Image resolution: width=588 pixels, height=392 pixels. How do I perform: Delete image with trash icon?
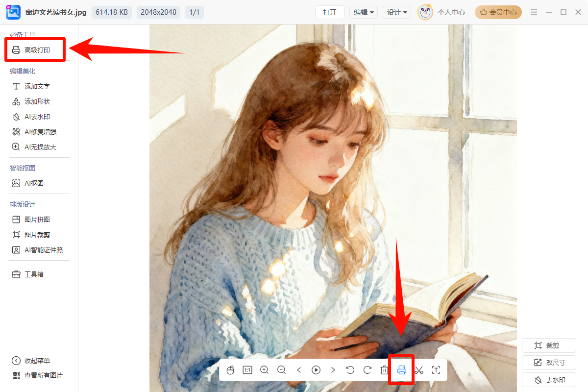(x=384, y=370)
